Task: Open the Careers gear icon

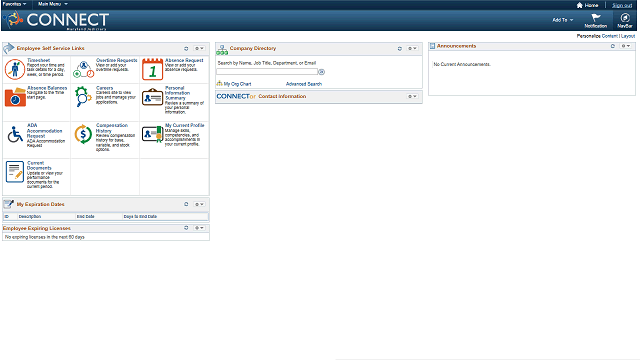Action: click(83, 97)
